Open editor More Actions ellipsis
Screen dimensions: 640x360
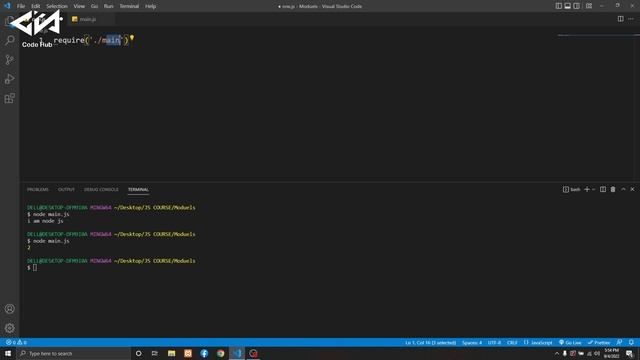coord(631,19)
